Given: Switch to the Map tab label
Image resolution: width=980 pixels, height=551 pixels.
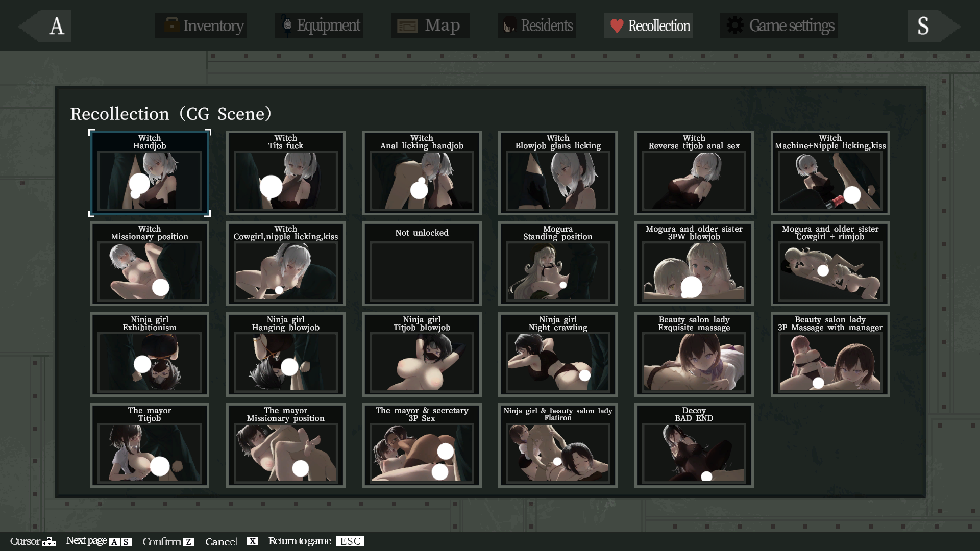Looking at the screenshot, I should [442, 25].
